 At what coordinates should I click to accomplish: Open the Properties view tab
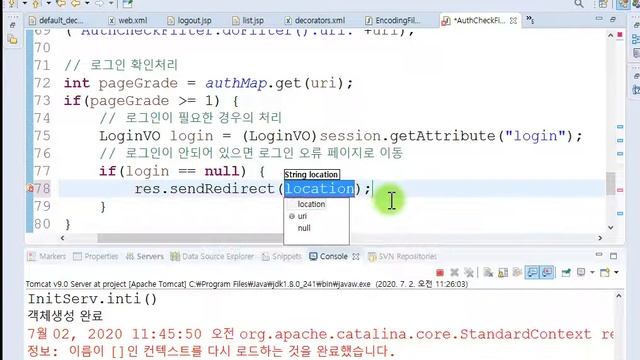pyautogui.click(x=96, y=256)
